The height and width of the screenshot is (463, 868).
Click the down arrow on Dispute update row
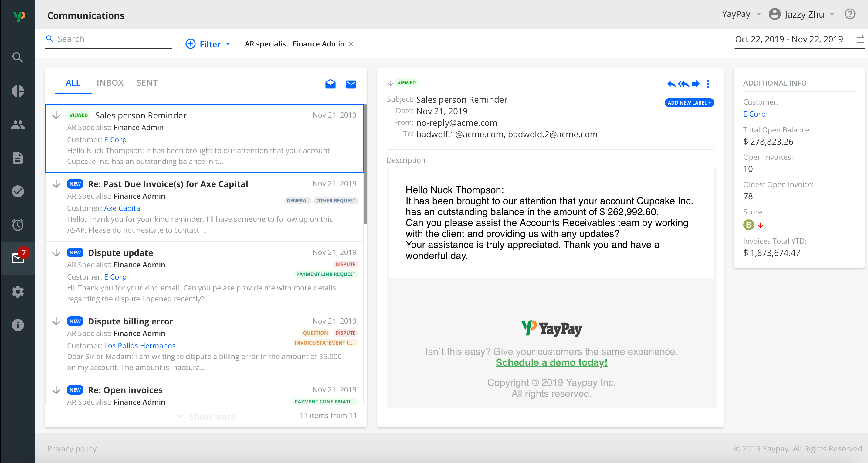point(56,253)
